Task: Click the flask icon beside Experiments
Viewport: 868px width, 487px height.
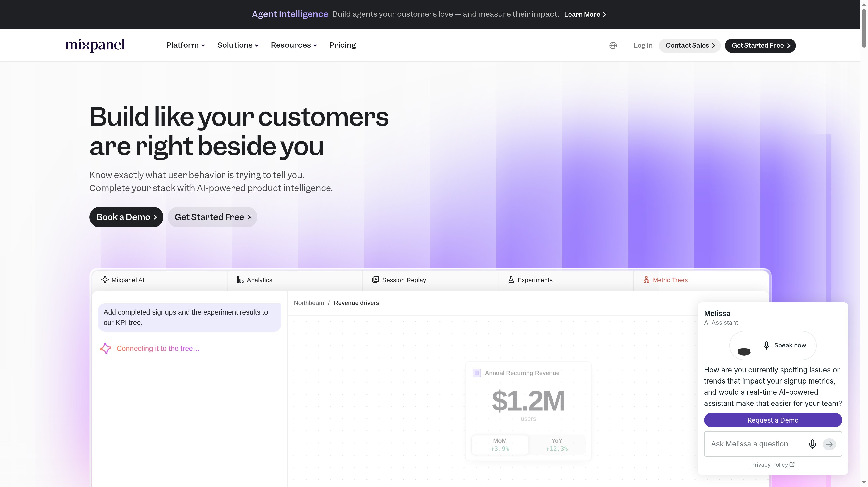Action: pos(511,280)
